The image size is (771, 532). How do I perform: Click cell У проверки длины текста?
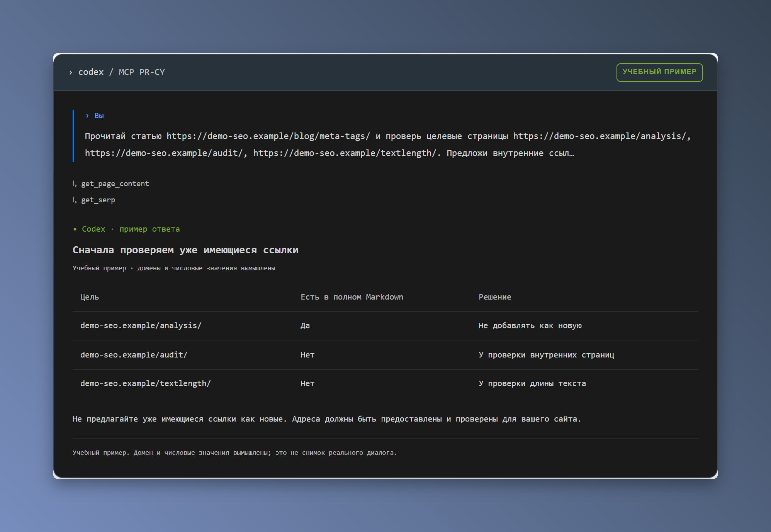[x=532, y=384]
